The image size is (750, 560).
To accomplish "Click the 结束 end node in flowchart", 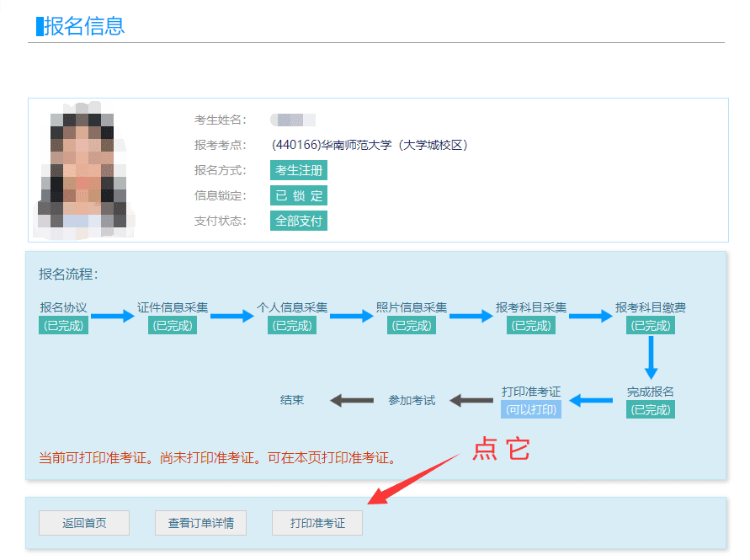I will (x=293, y=401).
